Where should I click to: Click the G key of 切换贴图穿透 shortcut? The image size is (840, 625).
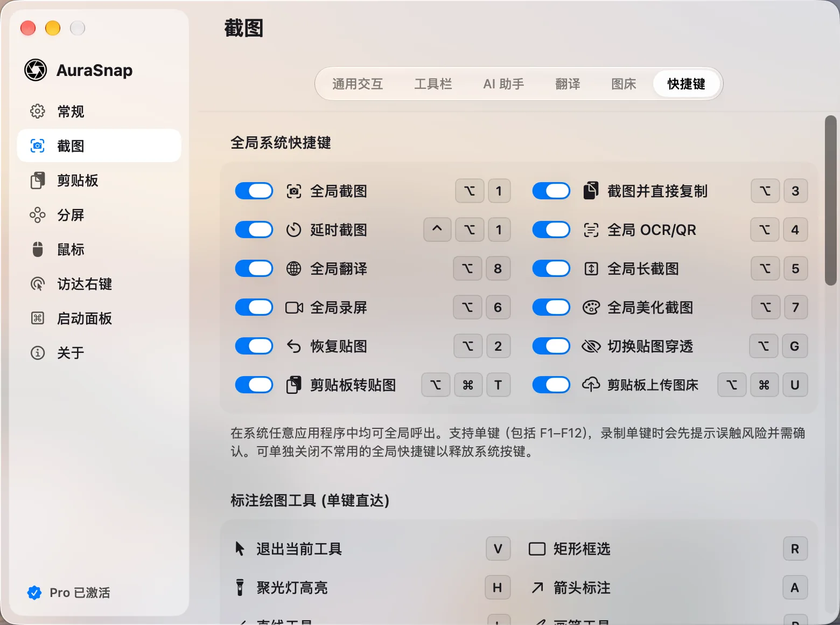coord(794,346)
